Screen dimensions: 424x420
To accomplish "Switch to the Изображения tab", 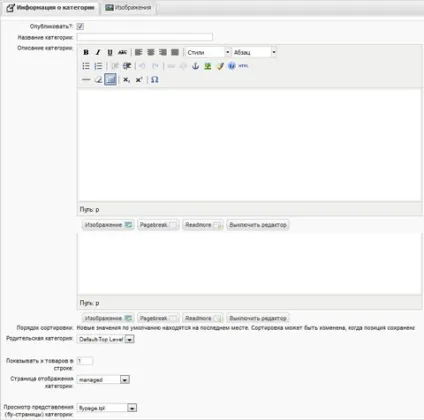I will [x=128, y=7].
